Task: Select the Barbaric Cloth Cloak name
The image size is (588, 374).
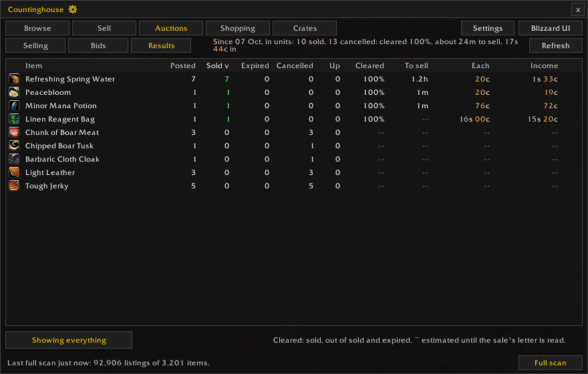Action: [62, 159]
